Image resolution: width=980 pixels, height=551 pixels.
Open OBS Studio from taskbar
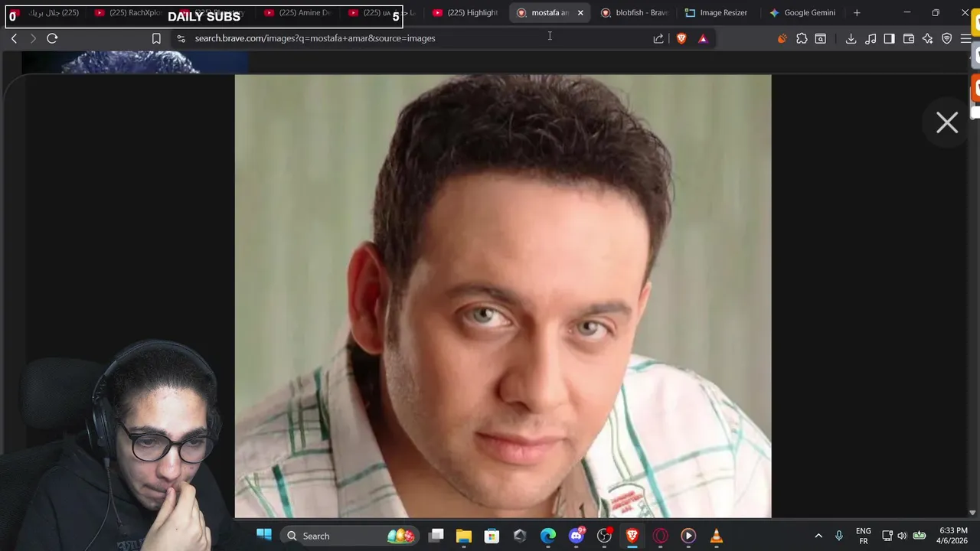point(604,536)
